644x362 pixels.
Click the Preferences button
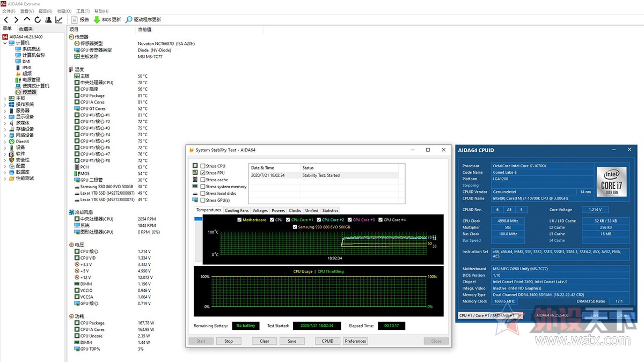pos(355,341)
